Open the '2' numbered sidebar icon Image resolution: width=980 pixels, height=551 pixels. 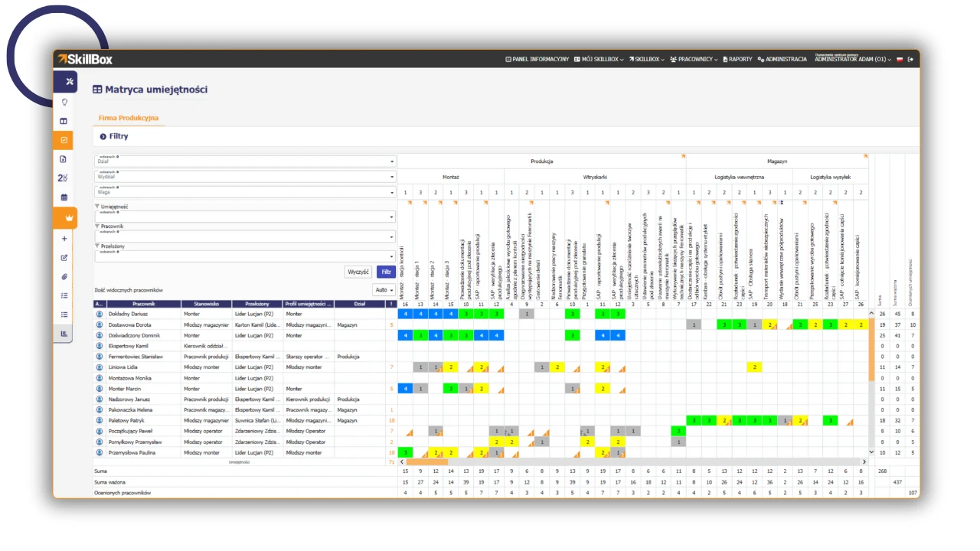coord(64,178)
